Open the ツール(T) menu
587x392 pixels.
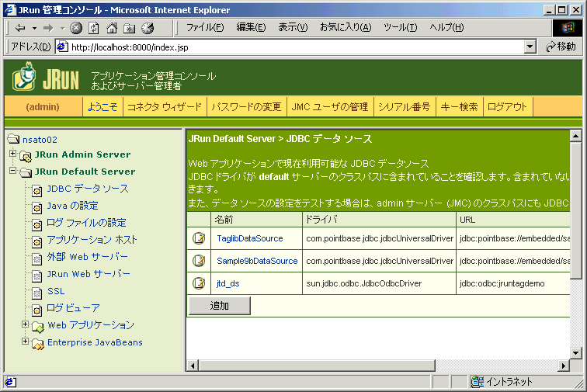pos(400,27)
